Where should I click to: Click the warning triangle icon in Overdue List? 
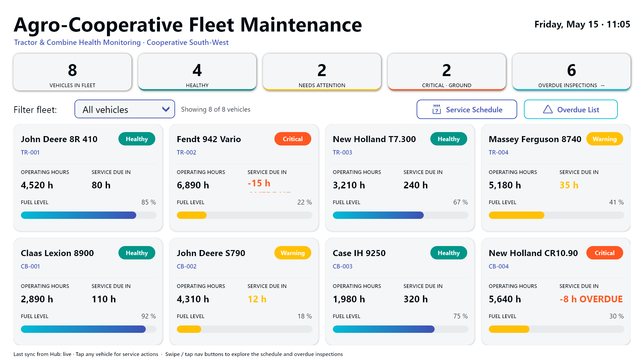548,109
